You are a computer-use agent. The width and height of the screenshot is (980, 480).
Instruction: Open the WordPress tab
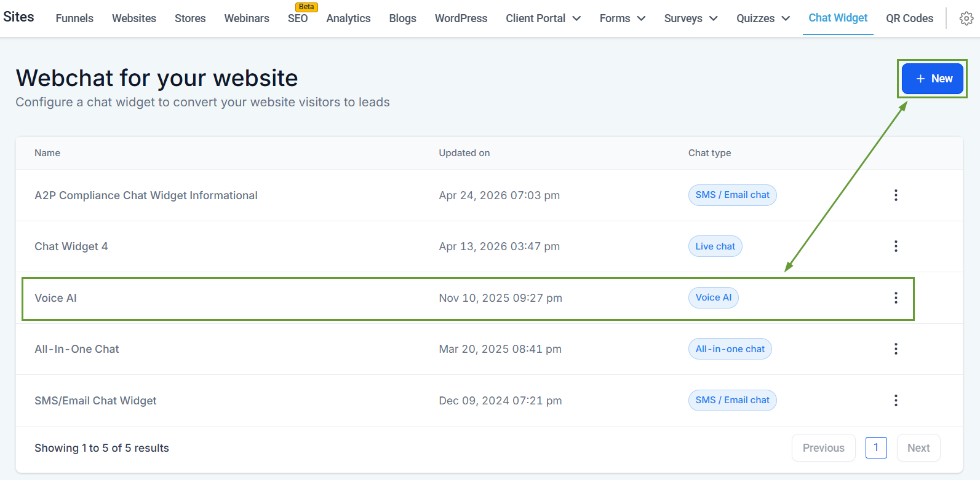click(461, 18)
